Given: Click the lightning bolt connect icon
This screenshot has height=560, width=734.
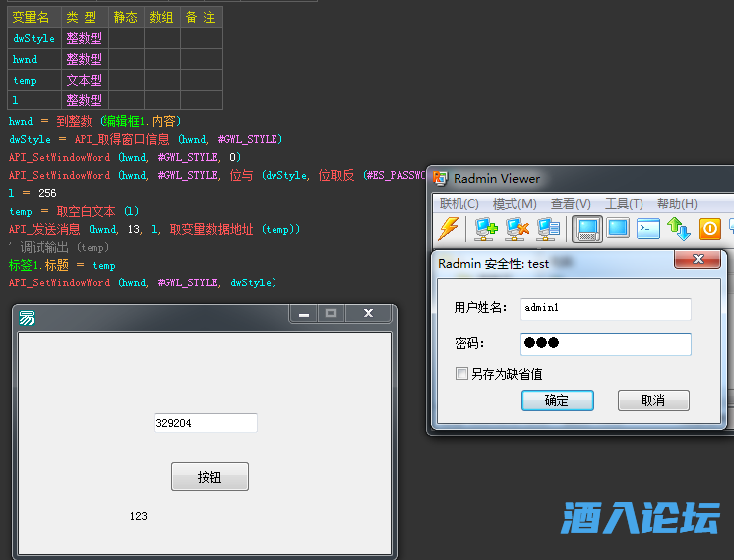Looking at the screenshot, I should [448, 229].
